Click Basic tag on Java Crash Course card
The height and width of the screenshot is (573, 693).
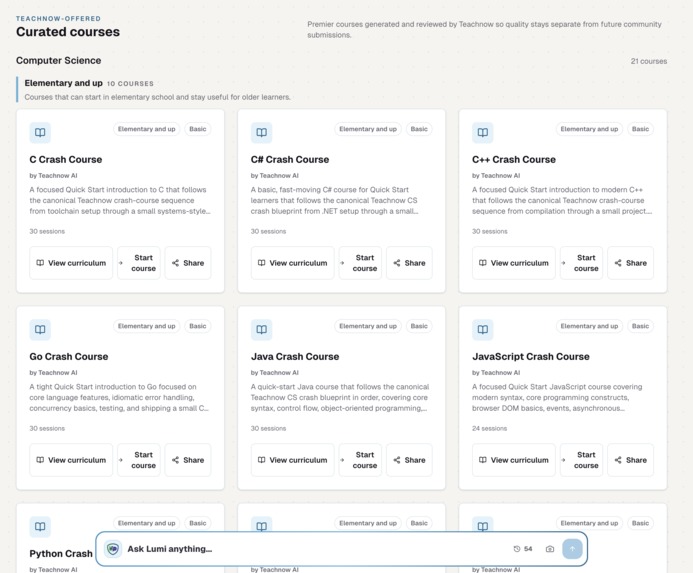pyautogui.click(x=419, y=326)
